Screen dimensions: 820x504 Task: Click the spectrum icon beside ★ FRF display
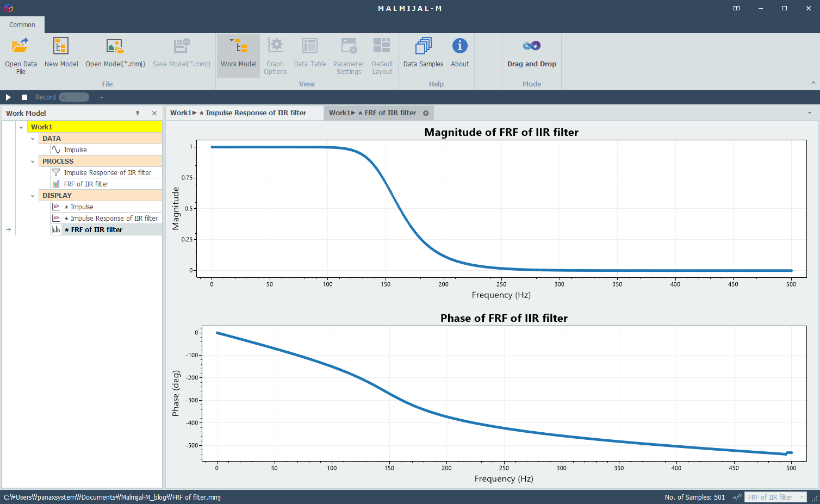(x=56, y=229)
